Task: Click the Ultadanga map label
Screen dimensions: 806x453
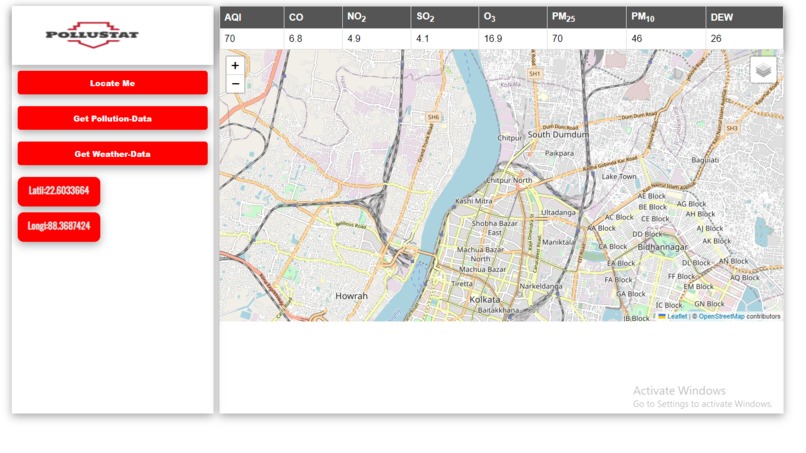Action: pos(558,212)
